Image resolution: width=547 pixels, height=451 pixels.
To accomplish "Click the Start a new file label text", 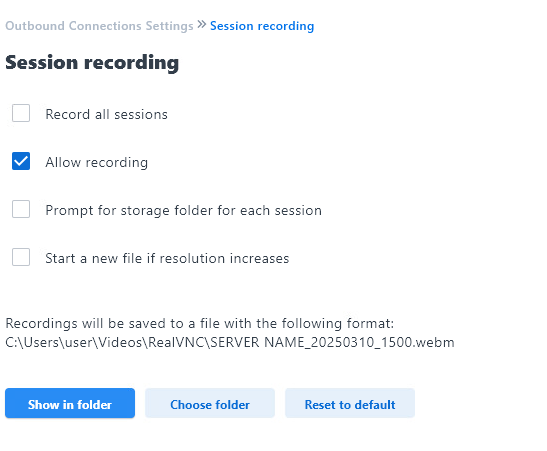I will coord(167,258).
